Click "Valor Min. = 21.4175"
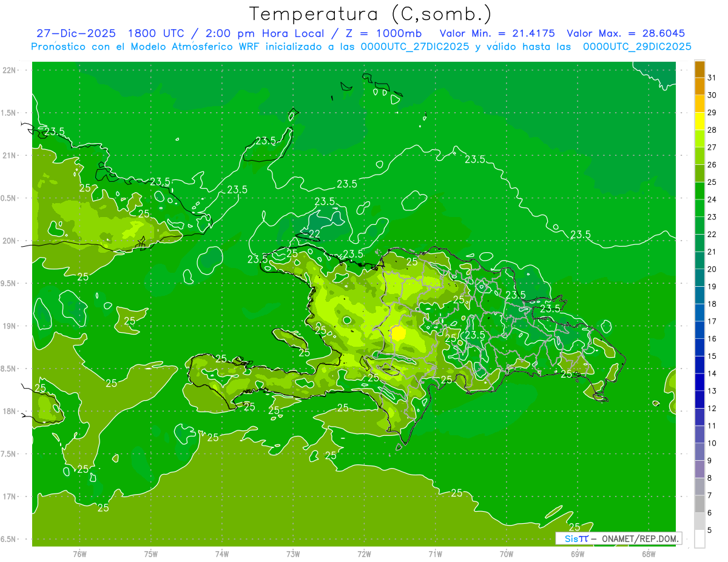728x562 pixels. pos(497,33)
